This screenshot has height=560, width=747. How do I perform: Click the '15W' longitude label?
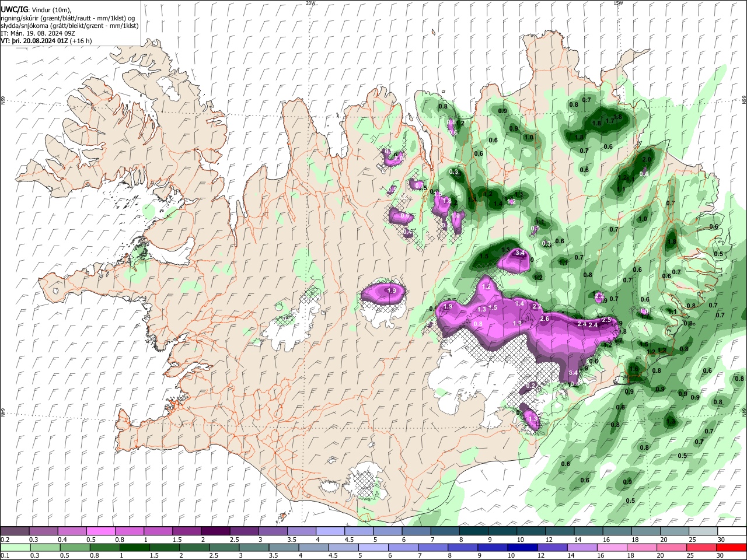pyautogui.click(x=618, y=3)
